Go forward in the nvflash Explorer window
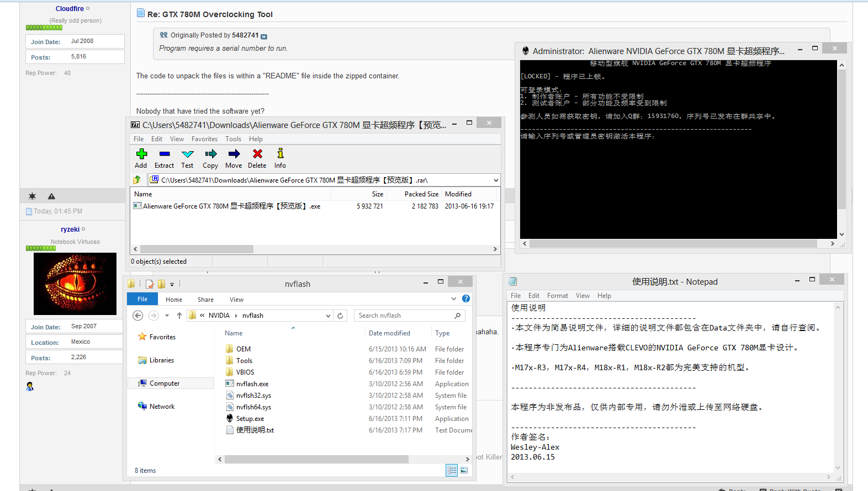The width and height of the screenshot is (868, 491). click(154, 316)
